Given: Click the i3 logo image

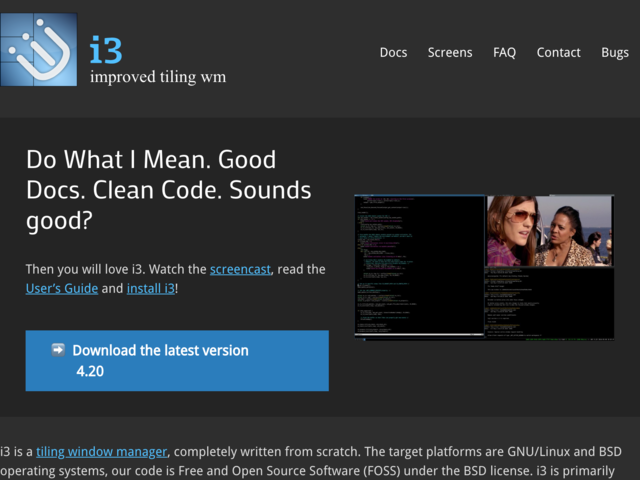Looking at the screenshot, I should 39,49.
